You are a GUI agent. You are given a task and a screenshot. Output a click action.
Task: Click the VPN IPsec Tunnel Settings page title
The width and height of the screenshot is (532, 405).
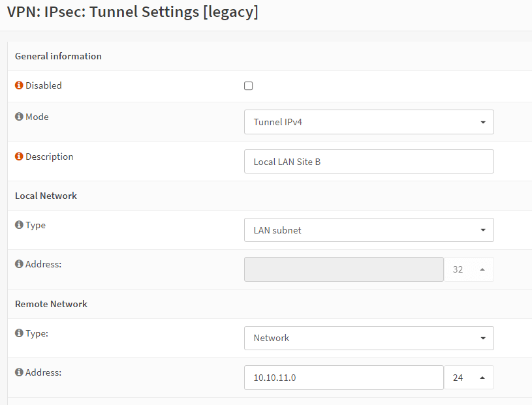[133, 12]
